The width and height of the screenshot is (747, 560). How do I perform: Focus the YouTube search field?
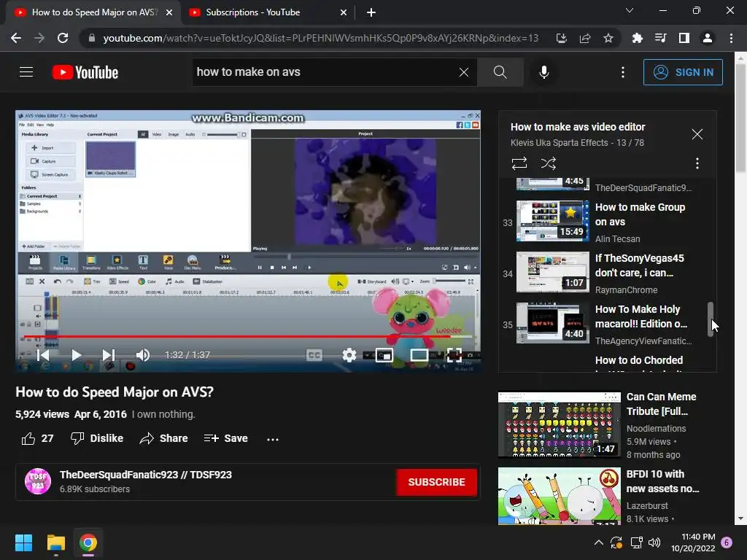324,72
